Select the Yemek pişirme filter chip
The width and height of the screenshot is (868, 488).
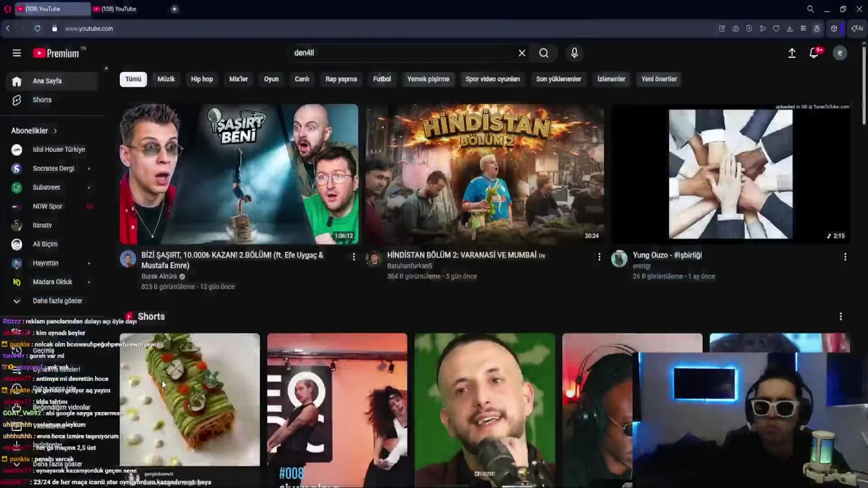pyautogui.click(x=428, y=79)
